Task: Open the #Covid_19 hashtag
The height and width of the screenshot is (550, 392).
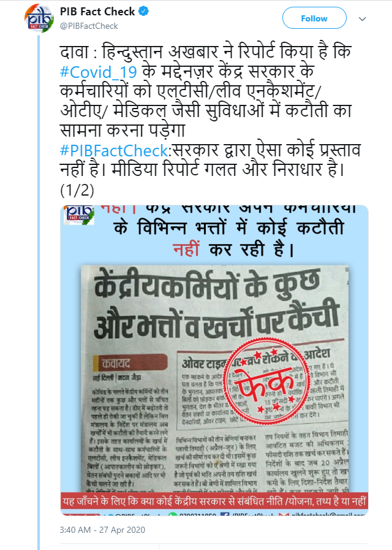Action: click(99, 72)
